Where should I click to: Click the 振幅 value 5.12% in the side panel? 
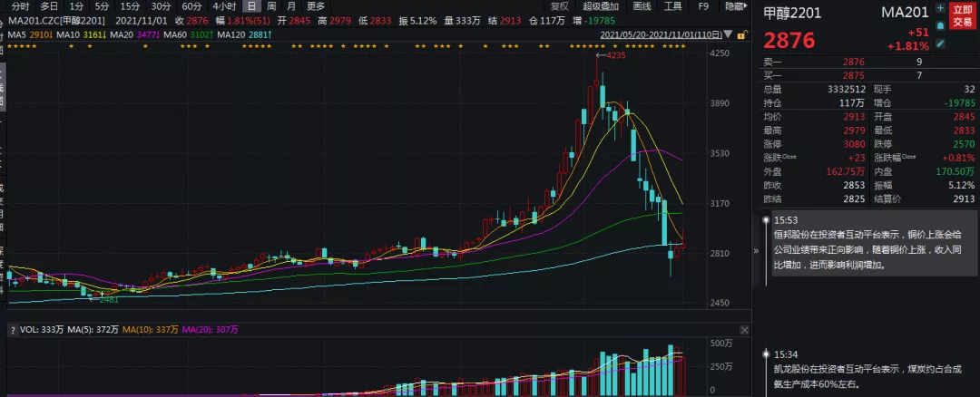tap(960, 186)
